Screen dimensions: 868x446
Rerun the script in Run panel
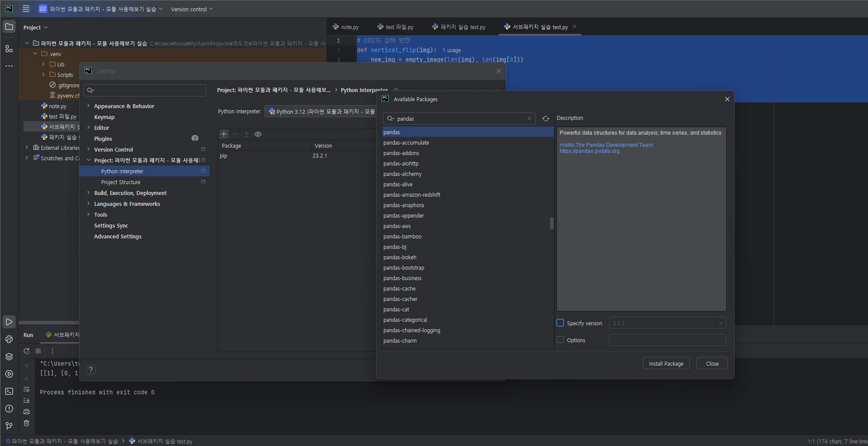27,351
